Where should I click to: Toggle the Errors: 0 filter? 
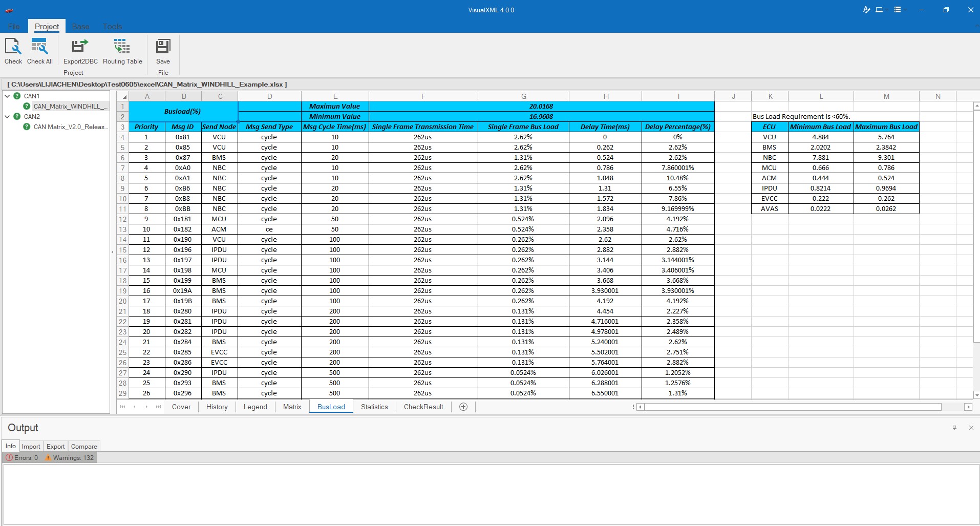22,457
